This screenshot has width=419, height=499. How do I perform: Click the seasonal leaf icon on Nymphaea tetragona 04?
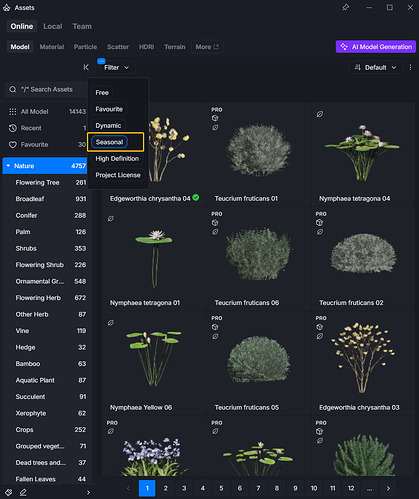[x=320, y=114]
